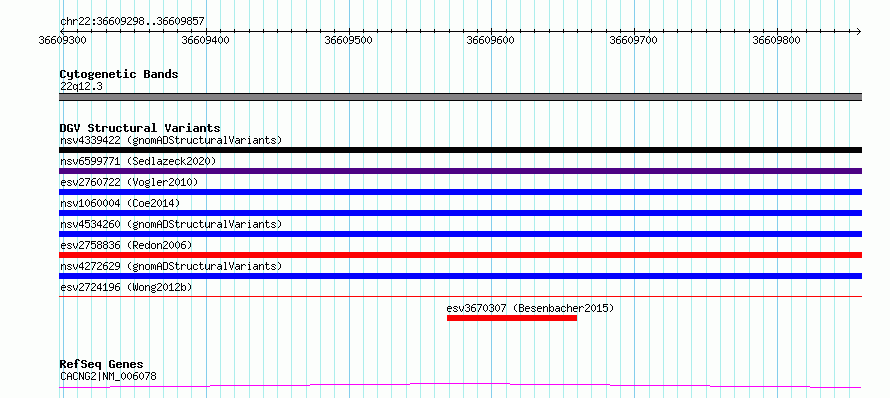Click the thin red esv2724196 line

(460, 296)
